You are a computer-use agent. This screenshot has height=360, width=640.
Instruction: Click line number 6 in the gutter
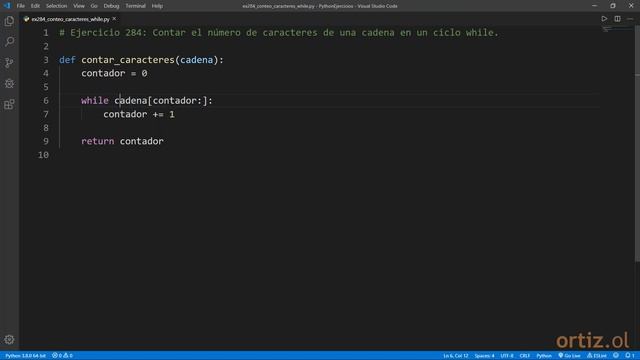(46, 100)
